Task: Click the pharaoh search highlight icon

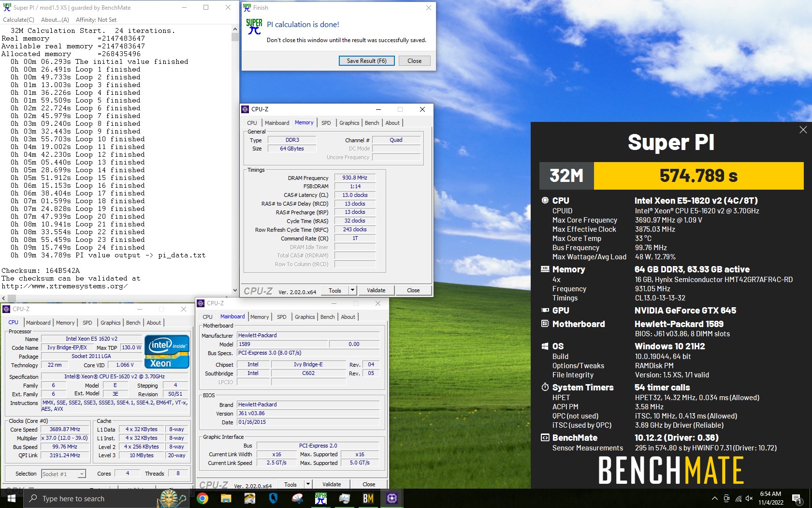Action: [173, 498]
